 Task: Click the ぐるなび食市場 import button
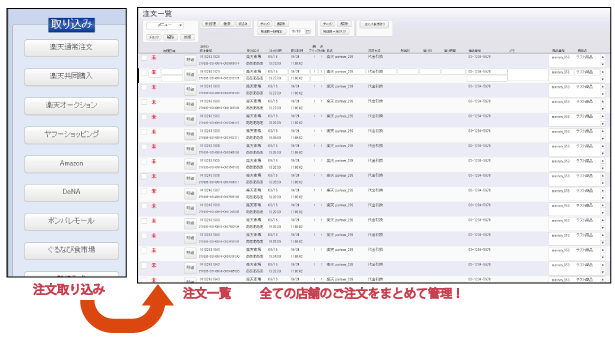point(71,250)
